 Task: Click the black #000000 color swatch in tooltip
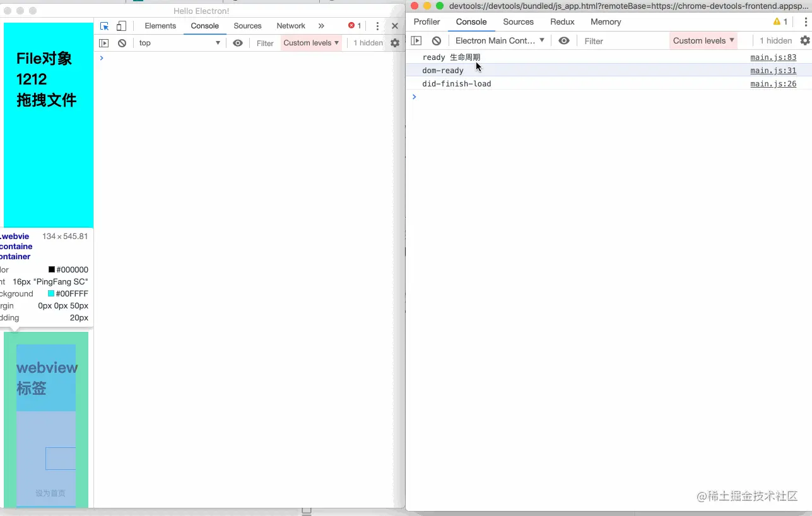[52, 270]
